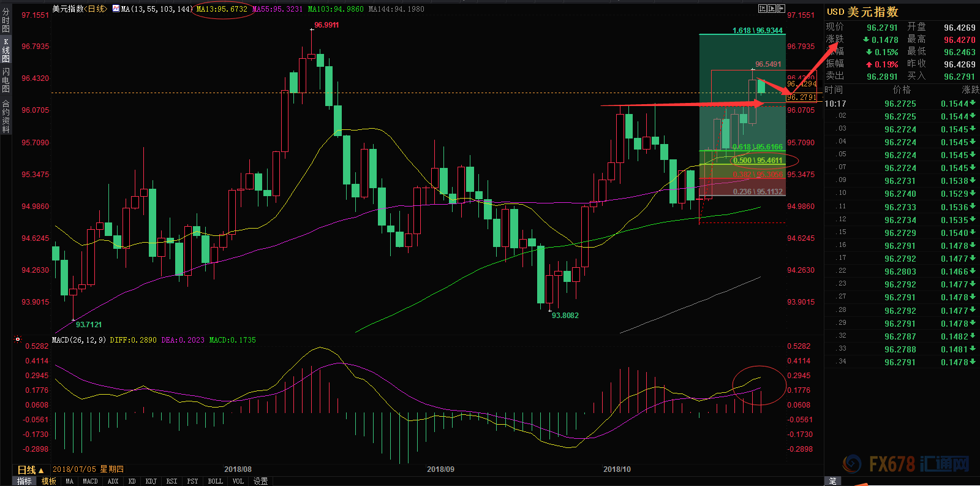Image resolution: width=980 pixels, height=486 pixels.
Task: Select the K线图 sidebar tab
Action: pyautogui.click(x=6, y=50)
